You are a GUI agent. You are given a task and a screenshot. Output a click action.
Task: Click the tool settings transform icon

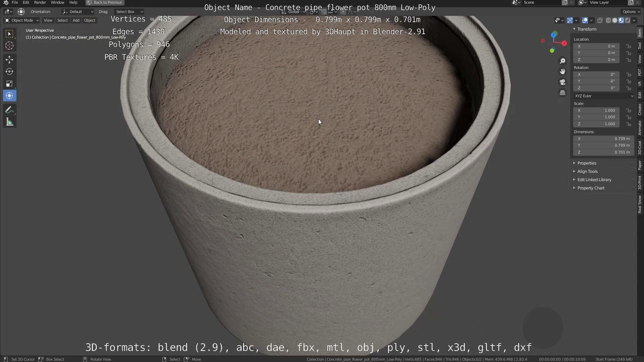21,12
